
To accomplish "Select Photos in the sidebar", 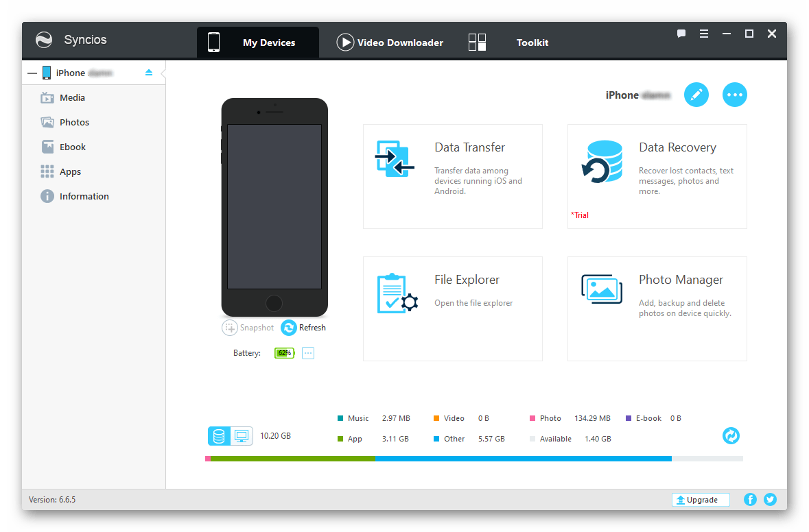I will point(74,122).
